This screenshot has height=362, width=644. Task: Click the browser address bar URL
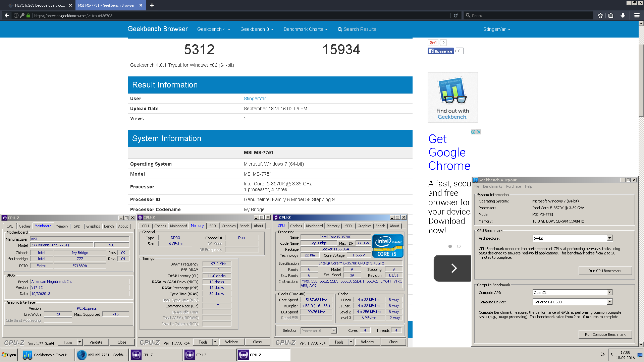click(73, 15)
